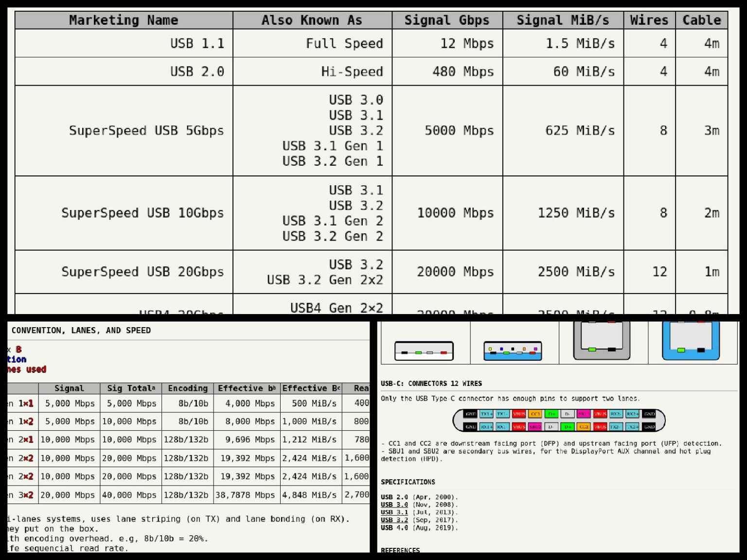Click the Encoding column header
The image size is (747, 560).
tap(187, 388)
